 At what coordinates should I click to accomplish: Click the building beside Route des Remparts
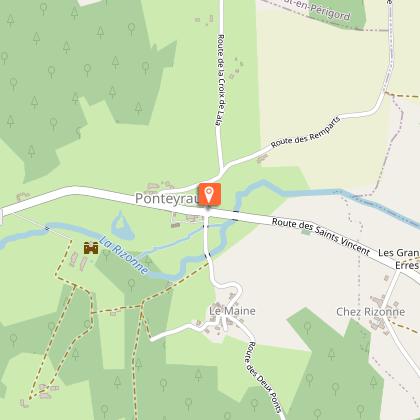(262, 159)
